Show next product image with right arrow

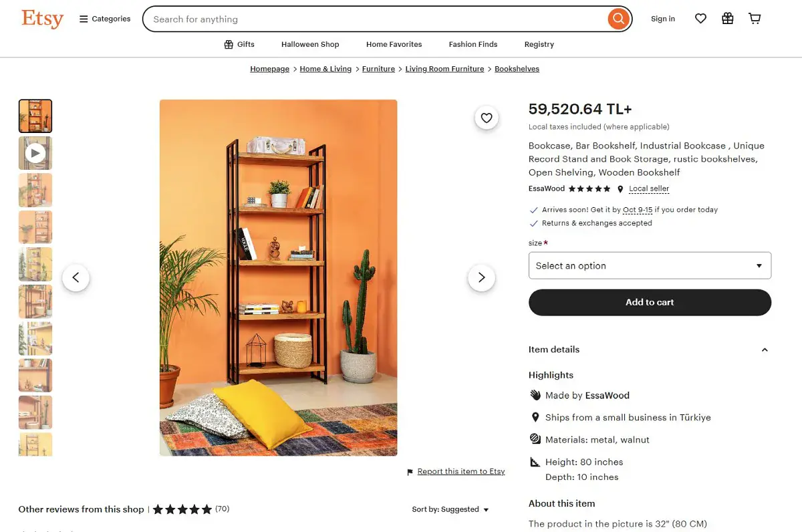[x=481, y=277]
